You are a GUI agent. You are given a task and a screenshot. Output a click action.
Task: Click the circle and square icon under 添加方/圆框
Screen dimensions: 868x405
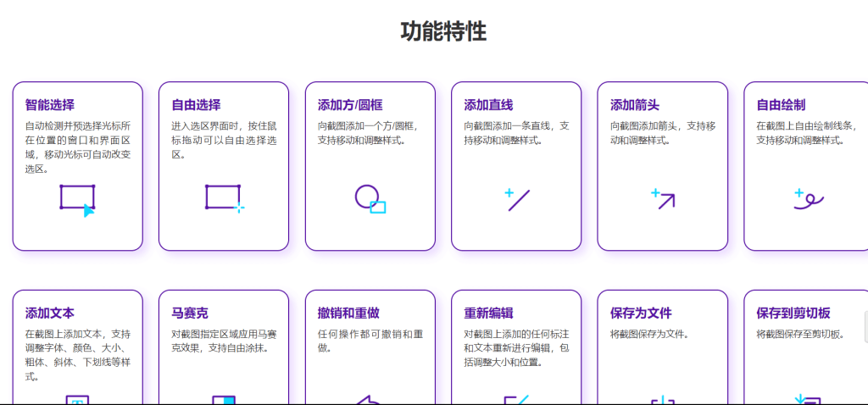tap(370, 199)
